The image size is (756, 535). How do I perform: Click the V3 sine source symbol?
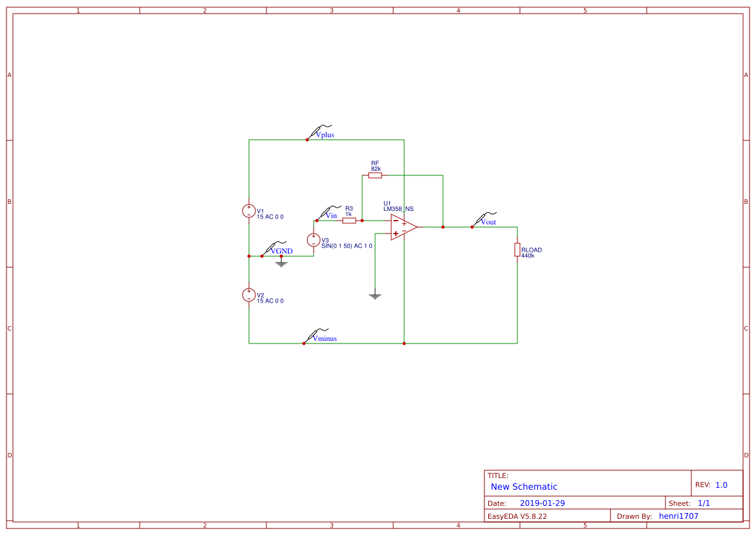coord(314,240)
